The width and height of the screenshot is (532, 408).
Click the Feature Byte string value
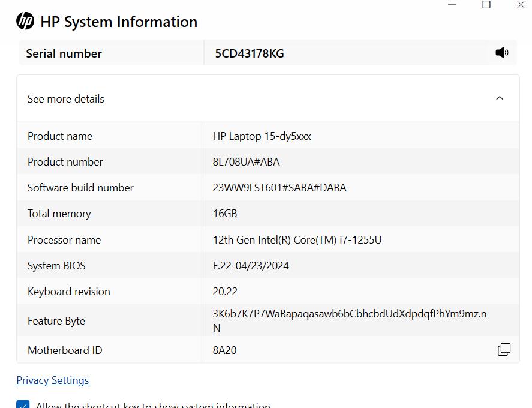pyautogui.click(x=349, y=314)
